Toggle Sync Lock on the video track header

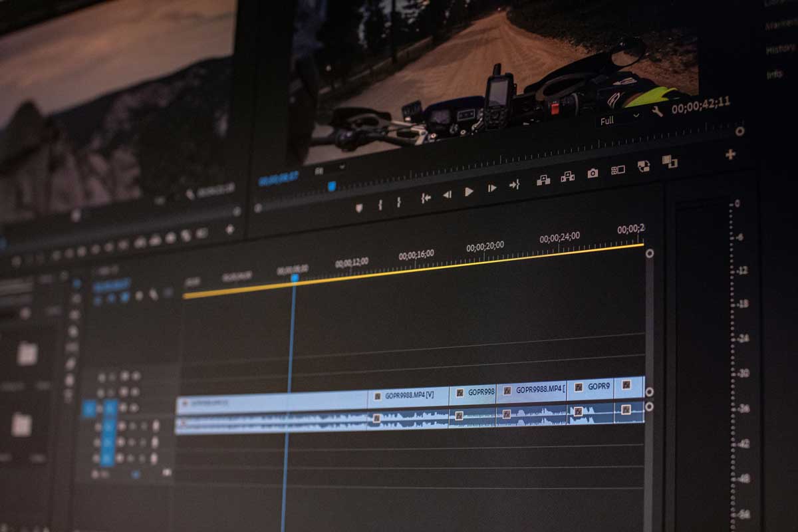point(122,408)
